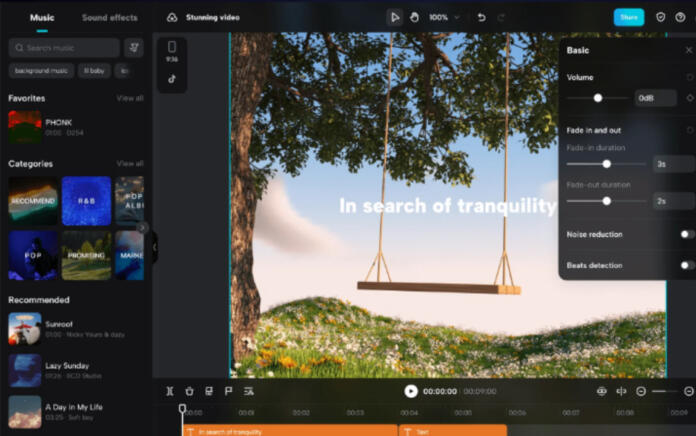Screen dimensions: 696x436
Task: Show more categories with the arrow
Action: [142, 228]
